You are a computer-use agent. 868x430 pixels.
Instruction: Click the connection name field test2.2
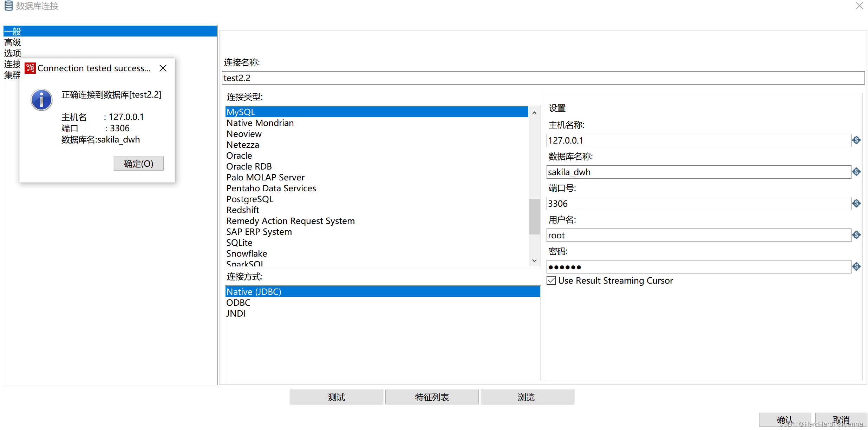click(x=543, y=78)
